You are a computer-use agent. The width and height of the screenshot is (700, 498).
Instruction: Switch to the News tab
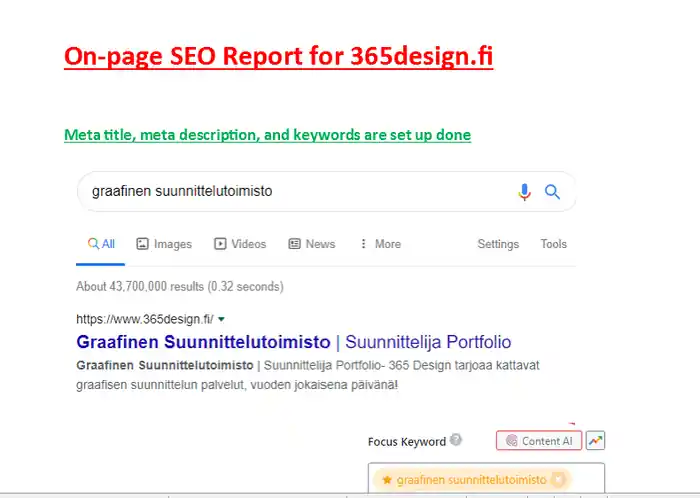pos(312,244)
